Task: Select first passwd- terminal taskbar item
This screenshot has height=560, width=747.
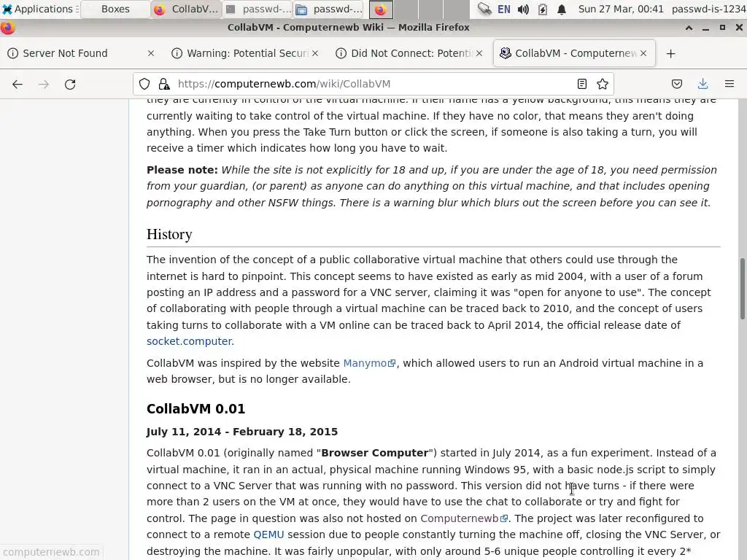Action: click(258, 9)
